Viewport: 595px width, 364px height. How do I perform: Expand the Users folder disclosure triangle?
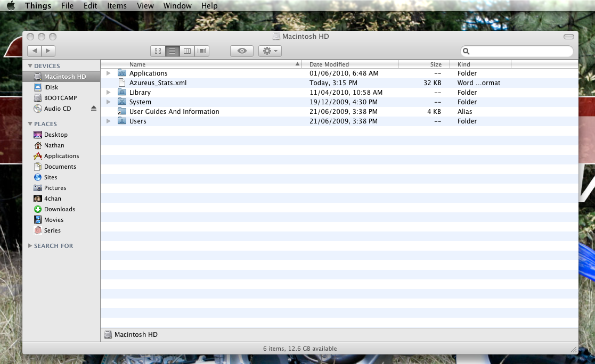click(109, 121)
